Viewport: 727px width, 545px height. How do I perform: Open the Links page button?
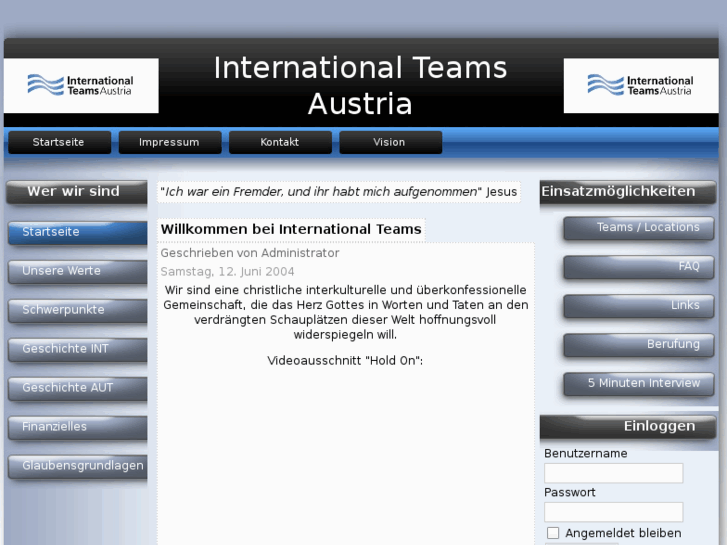[x=638, y=306]
